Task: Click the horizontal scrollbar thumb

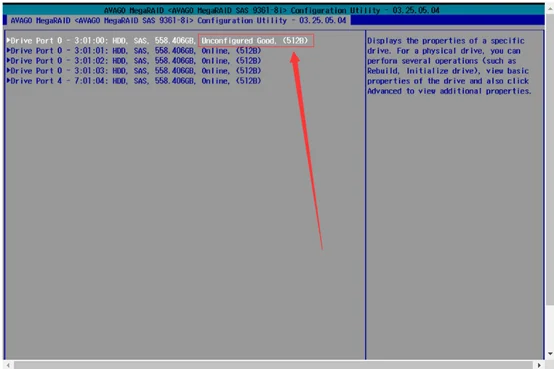Action: pyautogui.click(x=273, y=365)
